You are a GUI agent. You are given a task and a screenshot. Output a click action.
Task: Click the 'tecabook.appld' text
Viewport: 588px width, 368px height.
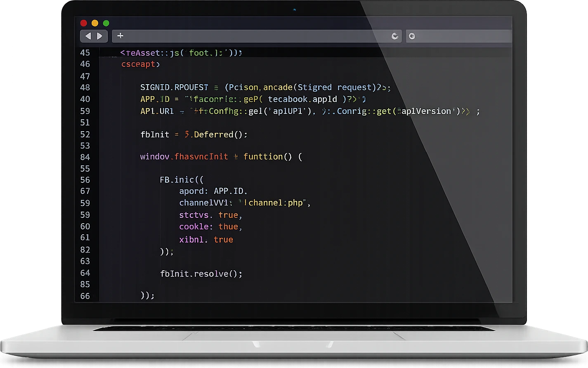(302, 99)
